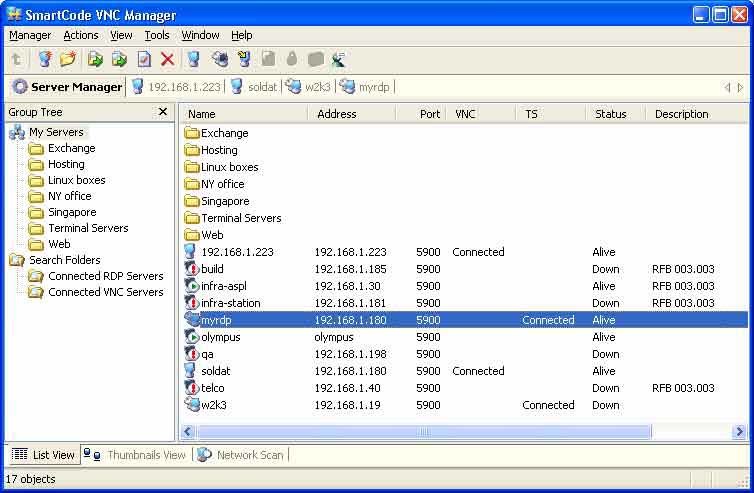Click the alert icon beside telco

[192, 388]
